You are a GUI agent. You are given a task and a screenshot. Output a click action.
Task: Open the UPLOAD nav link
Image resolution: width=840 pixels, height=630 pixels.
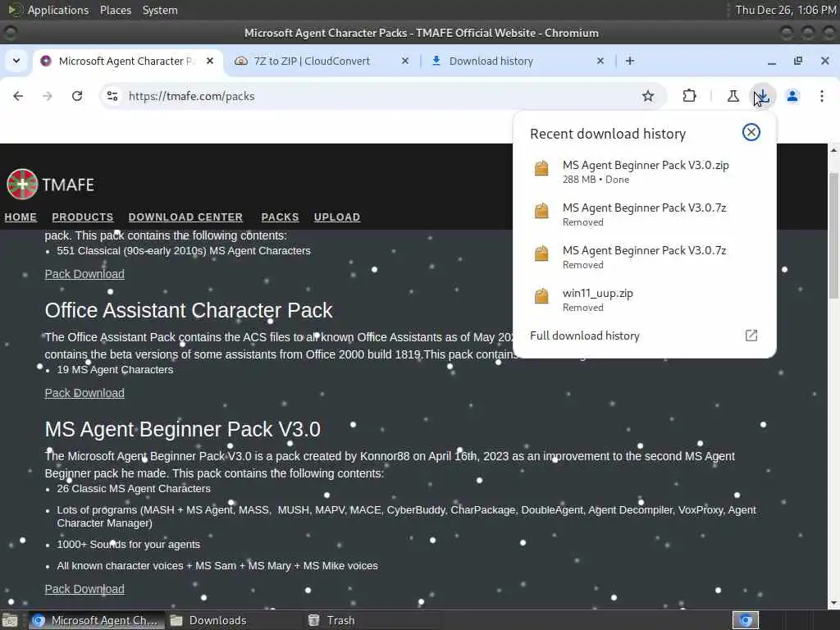point(337,217)
